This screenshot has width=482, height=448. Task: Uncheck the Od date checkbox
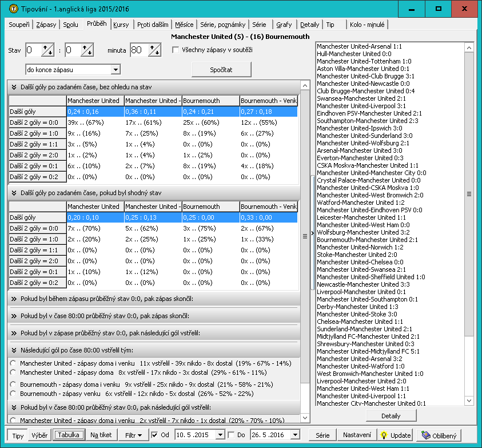(x=154, y=435)
